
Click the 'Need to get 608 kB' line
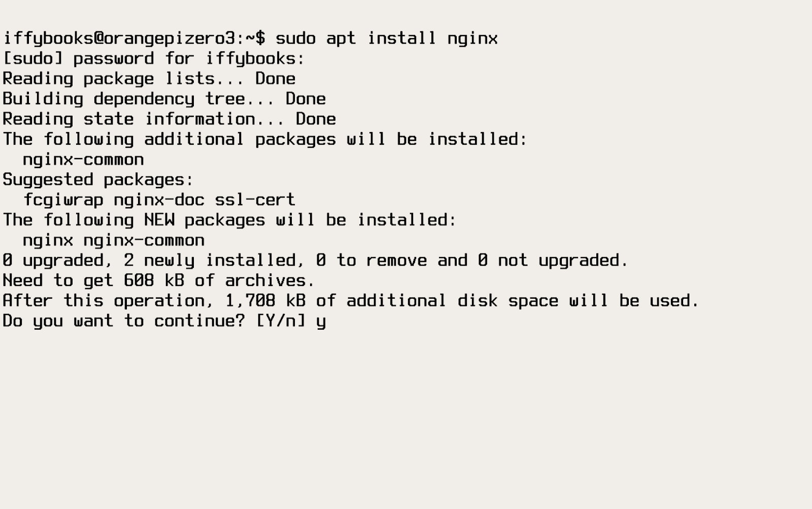158,280
